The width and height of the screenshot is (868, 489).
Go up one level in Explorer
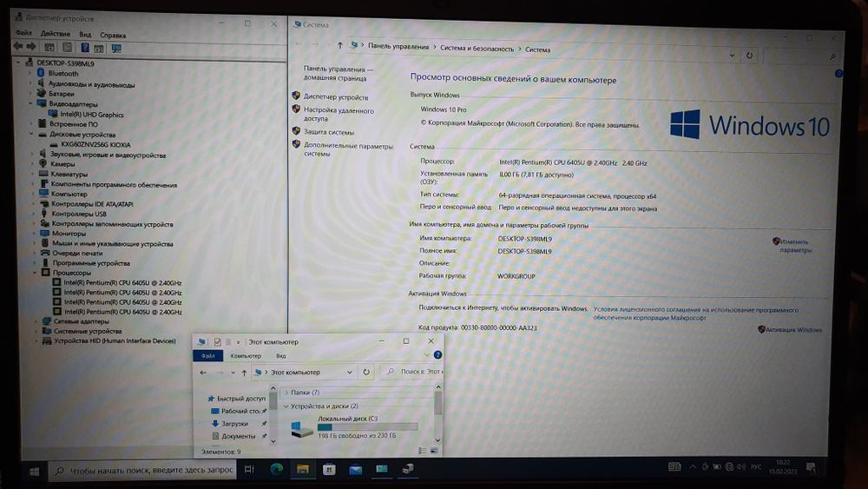[x=244, y=372]
